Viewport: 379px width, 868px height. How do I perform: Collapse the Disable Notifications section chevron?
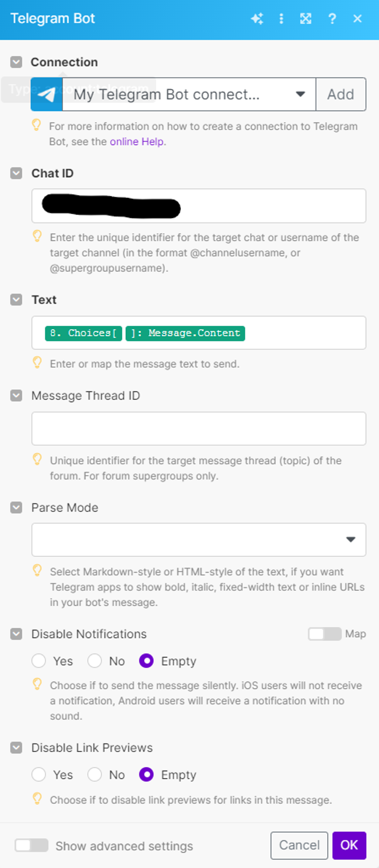(x=16, y=634)
